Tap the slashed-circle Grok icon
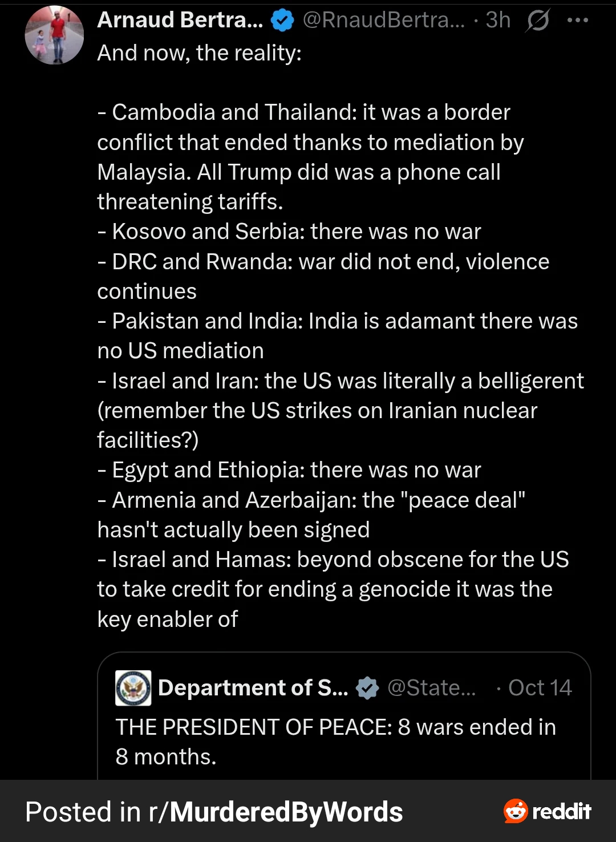This screenshot has height=842, width=616. (538, 21)
